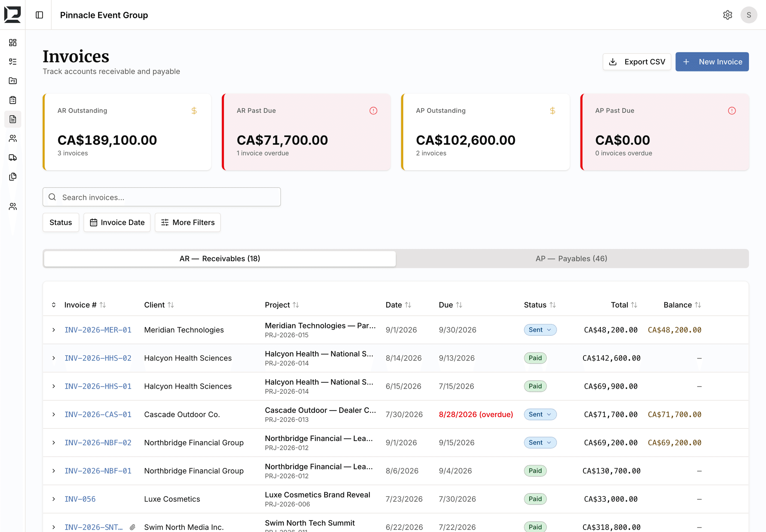Open the Invoice Date filter

click(x=117, y=222)
